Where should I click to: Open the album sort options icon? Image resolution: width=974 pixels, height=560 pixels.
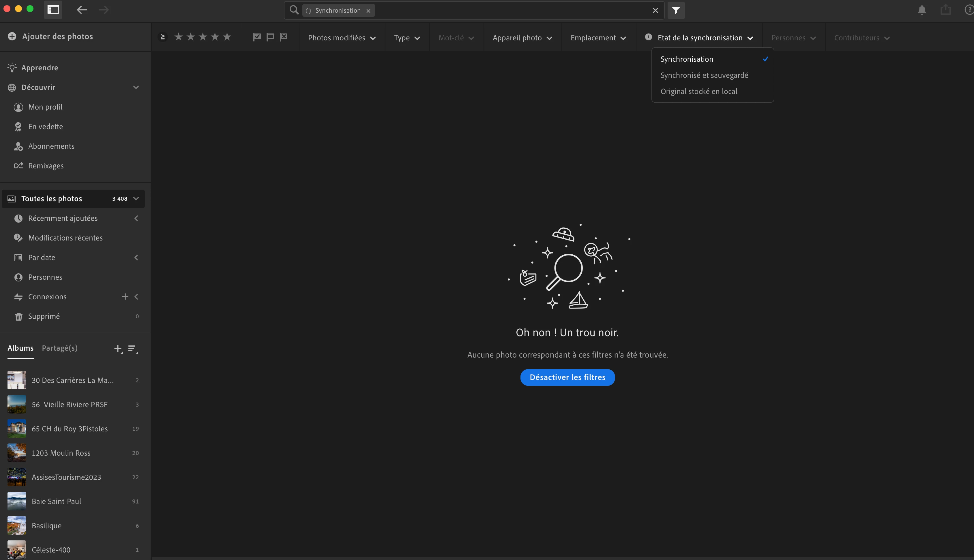(x=132, y=348)
